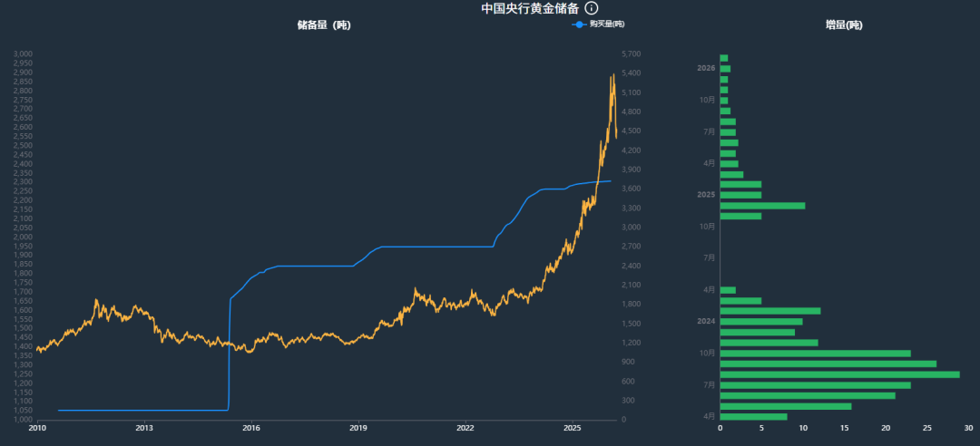Click the 2025 label on the bar chart
Image resolution: width=980 pixels, height=446 pixels.
(706, 195)
